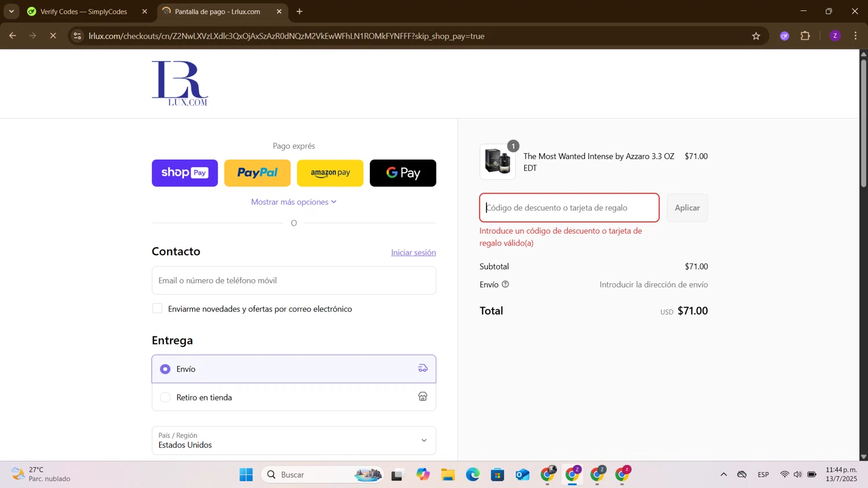Click the Azzaro perfume product thumbnail
868x488 pixels.
point(498,162)
